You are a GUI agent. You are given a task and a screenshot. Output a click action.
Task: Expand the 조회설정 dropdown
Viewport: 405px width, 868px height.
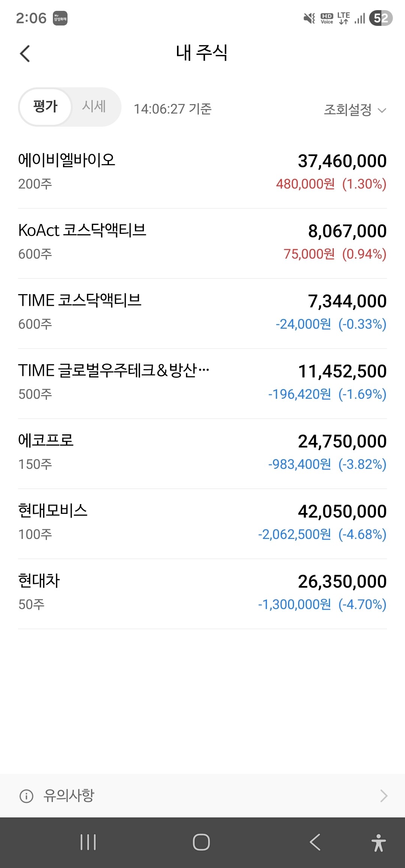tap(355, 110)
